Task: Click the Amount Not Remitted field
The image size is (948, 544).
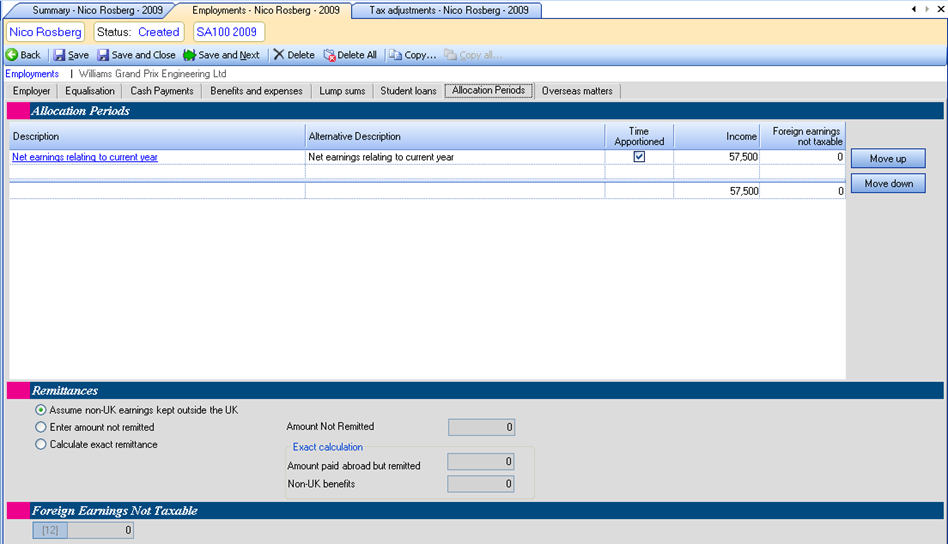Action: (481, 427)
